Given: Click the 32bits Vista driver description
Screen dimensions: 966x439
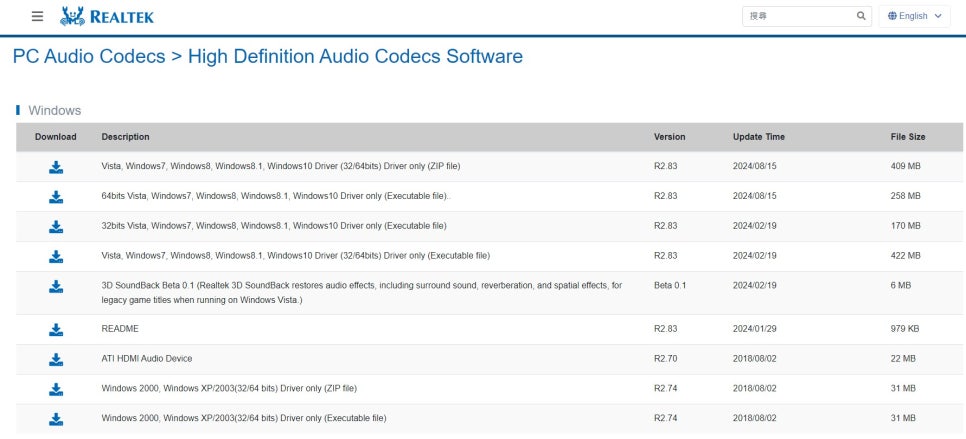Looking at the screenshot, I should [x=274, y=225].
